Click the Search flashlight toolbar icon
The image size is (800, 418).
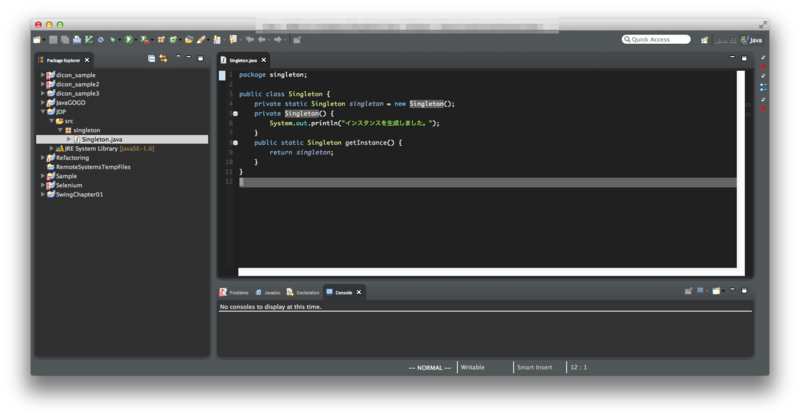(x=201, y=39)
